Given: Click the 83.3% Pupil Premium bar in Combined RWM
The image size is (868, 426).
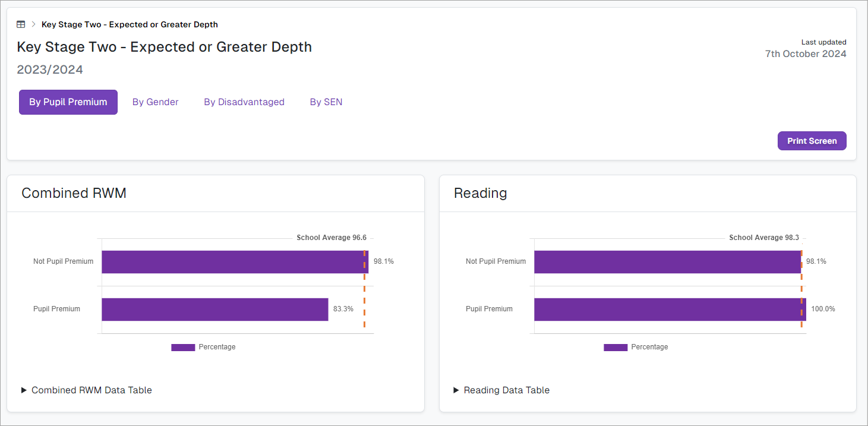Looking at the screenshot, I should [214, 310].
